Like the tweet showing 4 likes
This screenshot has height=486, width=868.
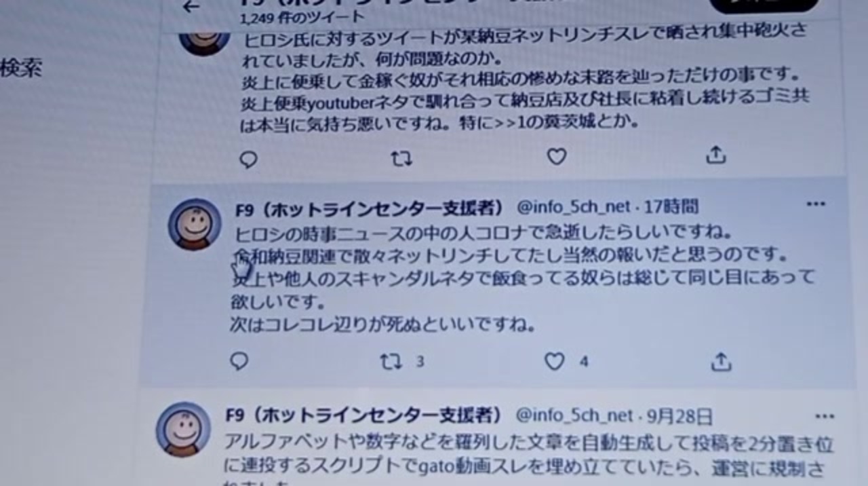point(555,362)
